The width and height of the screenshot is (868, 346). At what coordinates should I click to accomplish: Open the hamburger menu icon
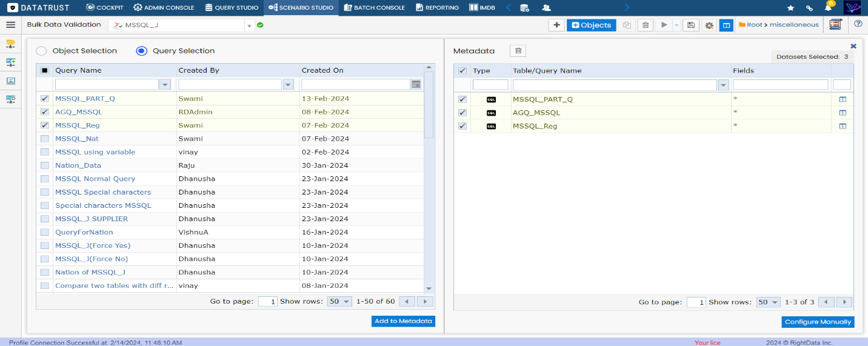pos(10,25)
